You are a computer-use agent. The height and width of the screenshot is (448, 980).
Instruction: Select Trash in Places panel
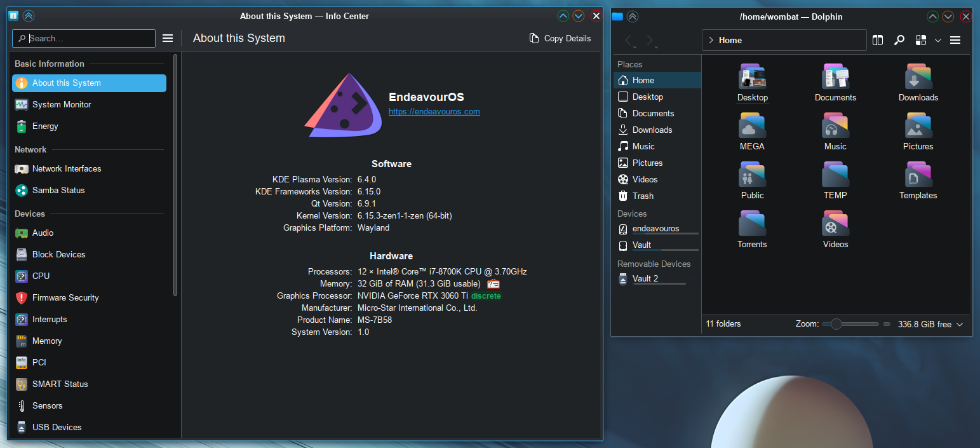[643, 196]
